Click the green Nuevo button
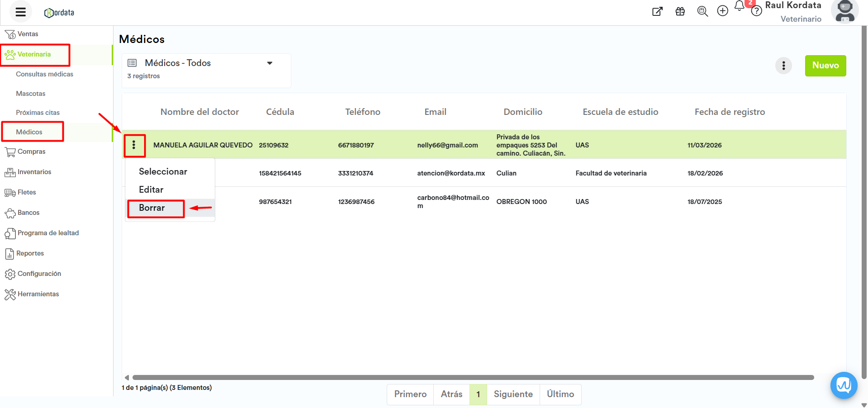 pos(825,66)
